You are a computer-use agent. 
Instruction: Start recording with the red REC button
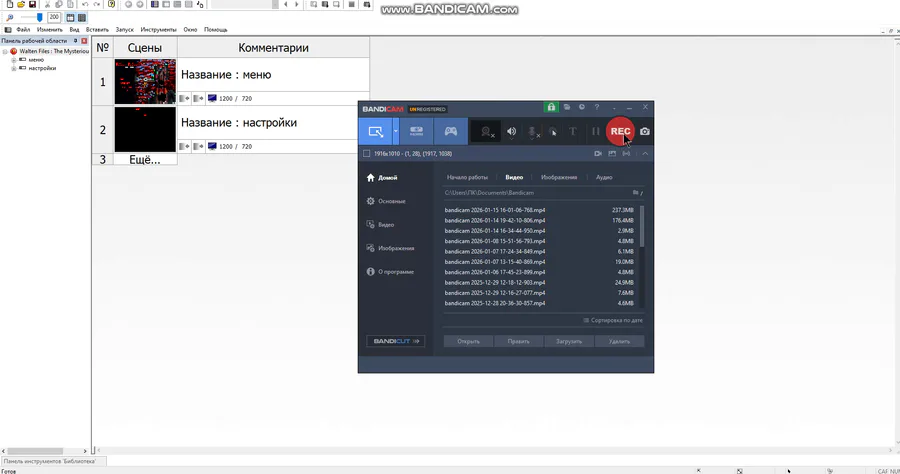coord(620,131)
